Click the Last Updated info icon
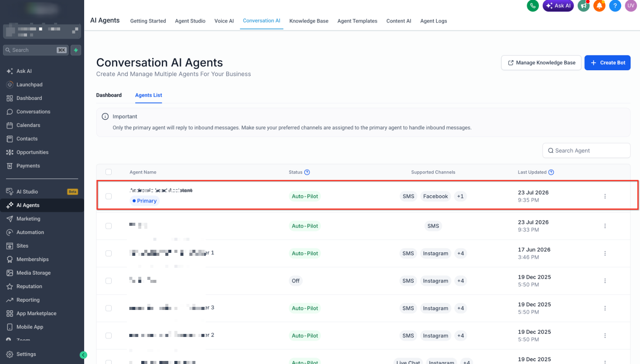This screenshot has width=640, height=364. (551, 172)
